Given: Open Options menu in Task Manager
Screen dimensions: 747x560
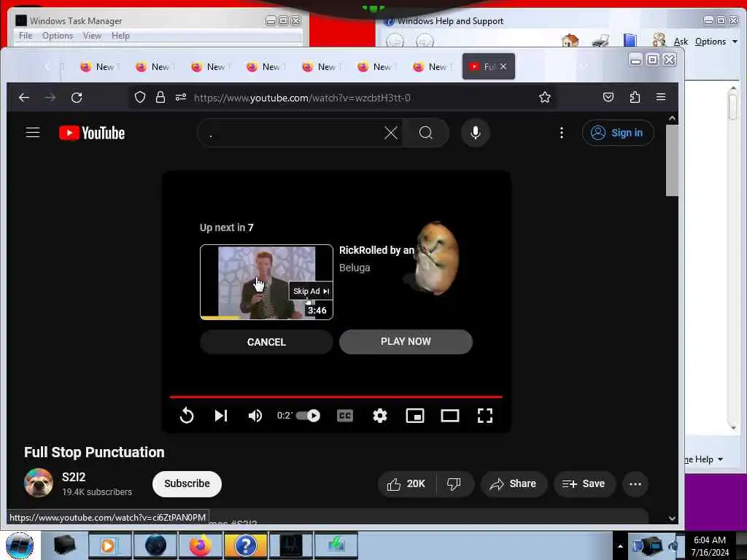Looking at the screenshot, I should click(58, 36).
